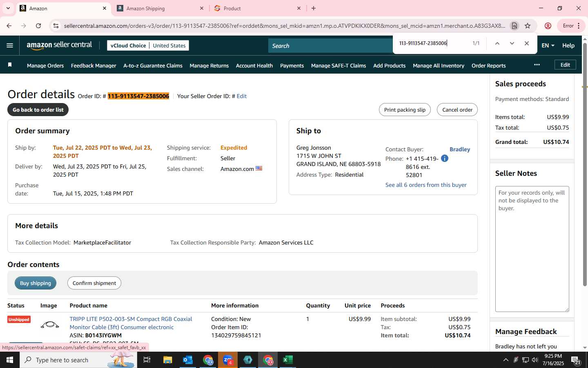Open the vCloud Choice United States account switcher

pyautogui.click(x=148, y=45)
